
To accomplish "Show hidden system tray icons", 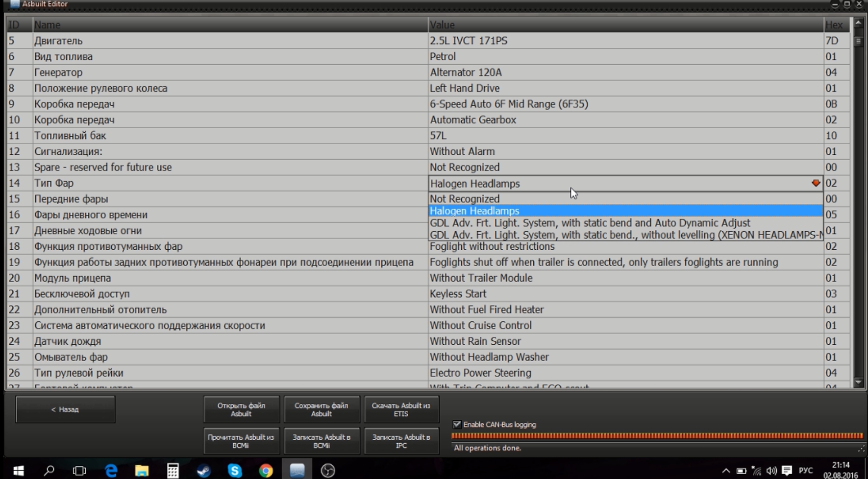I will tap(726, 471).
